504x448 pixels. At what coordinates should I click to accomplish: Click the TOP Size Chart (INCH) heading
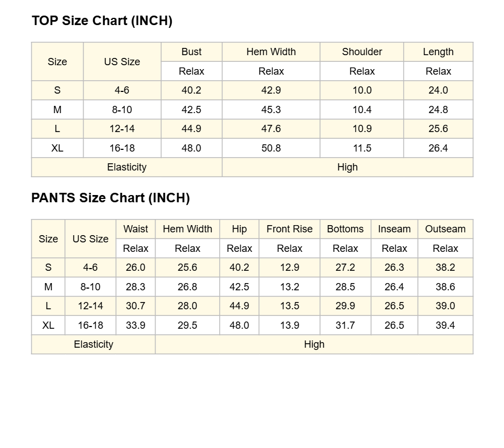tap(102, 21)
